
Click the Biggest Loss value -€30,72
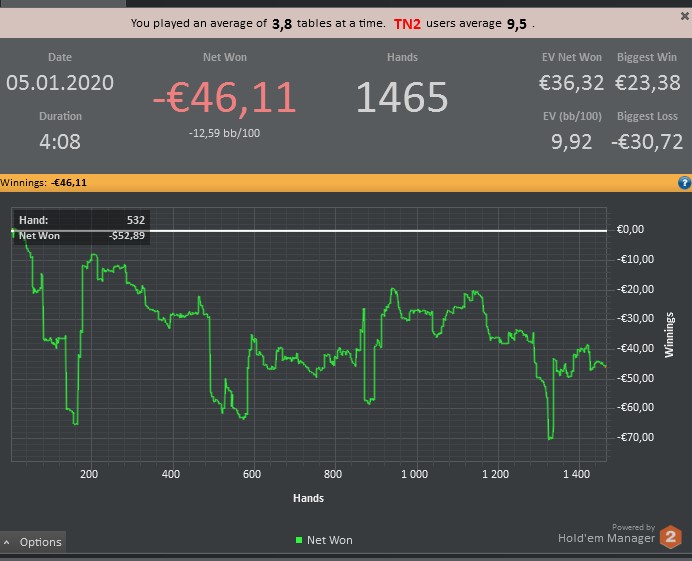647,142
